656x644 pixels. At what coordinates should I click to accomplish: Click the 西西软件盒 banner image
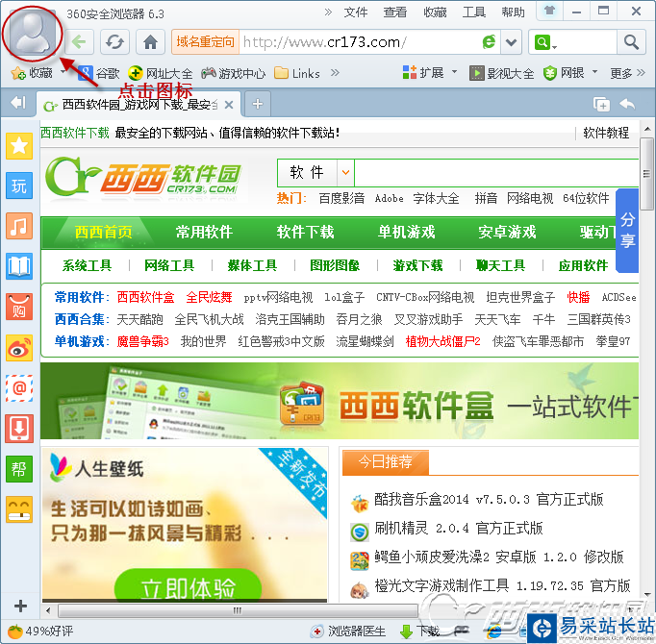[x=340, y=401]
